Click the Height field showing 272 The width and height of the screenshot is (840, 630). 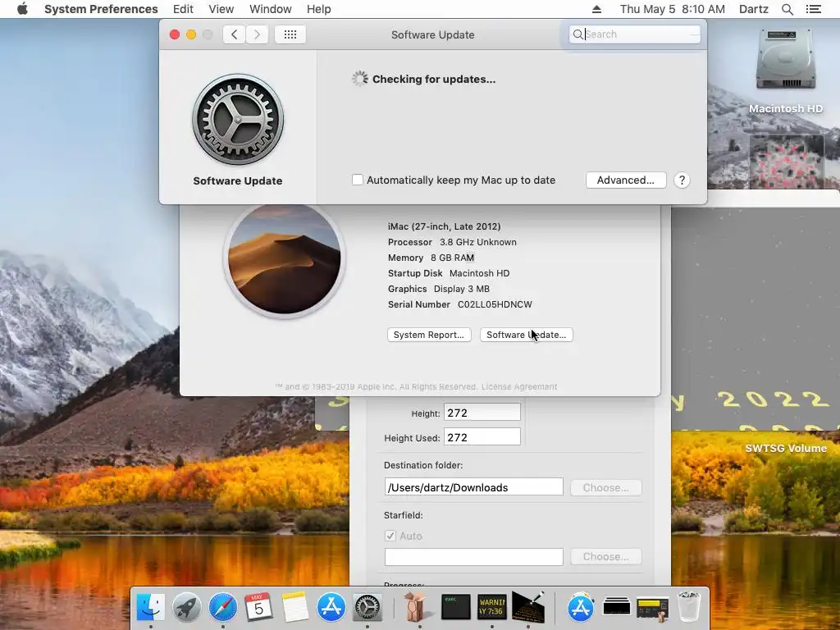click(x=482, y=413)
